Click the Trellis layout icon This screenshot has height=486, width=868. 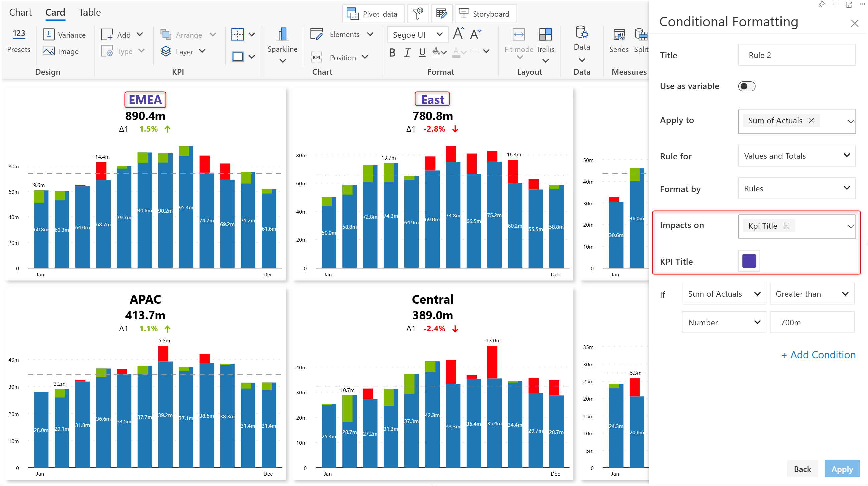tap(545, 35)
